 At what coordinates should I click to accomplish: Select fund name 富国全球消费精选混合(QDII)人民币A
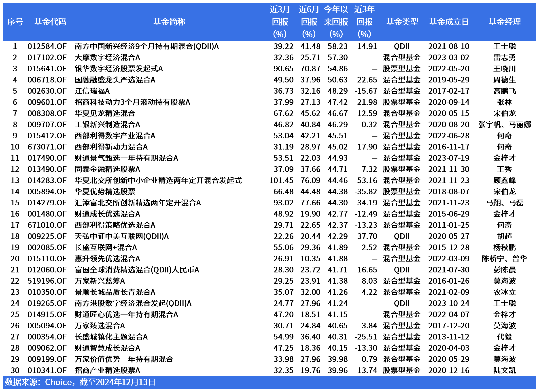point(137,270)
